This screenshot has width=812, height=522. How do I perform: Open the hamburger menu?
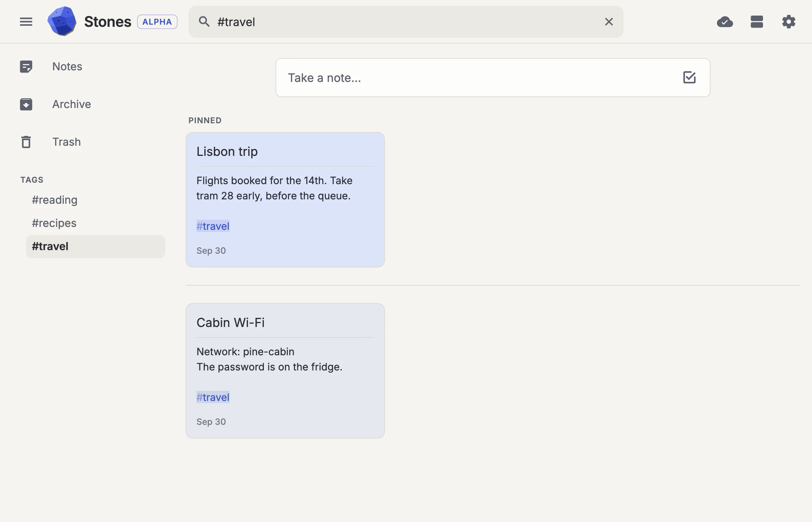click(x=26, y=22)
